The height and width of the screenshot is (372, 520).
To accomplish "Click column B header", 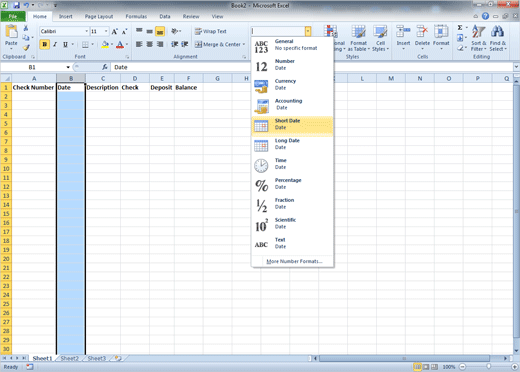I will point(71,78).
